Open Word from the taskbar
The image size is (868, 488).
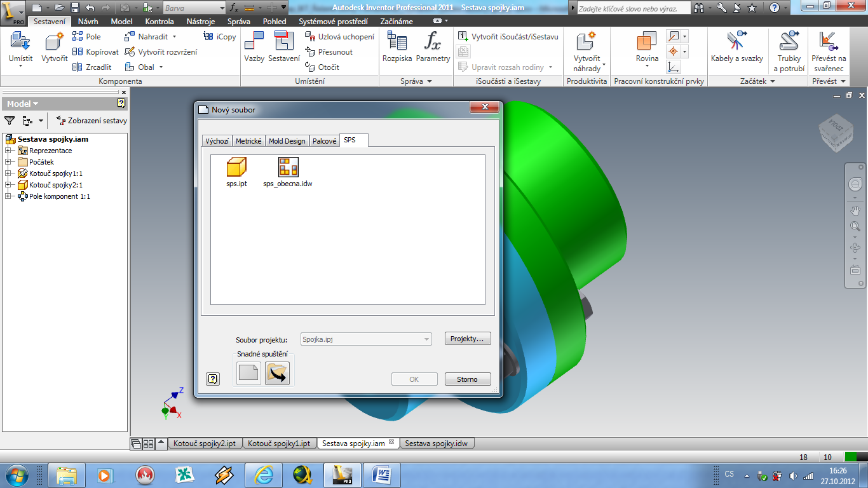tap(383, 475)
